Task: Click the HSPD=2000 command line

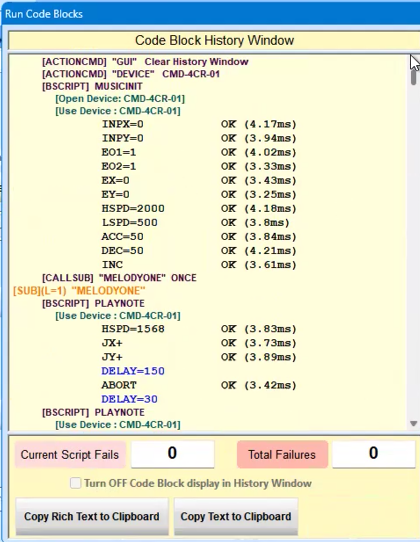Action: [x=199, y=209]
